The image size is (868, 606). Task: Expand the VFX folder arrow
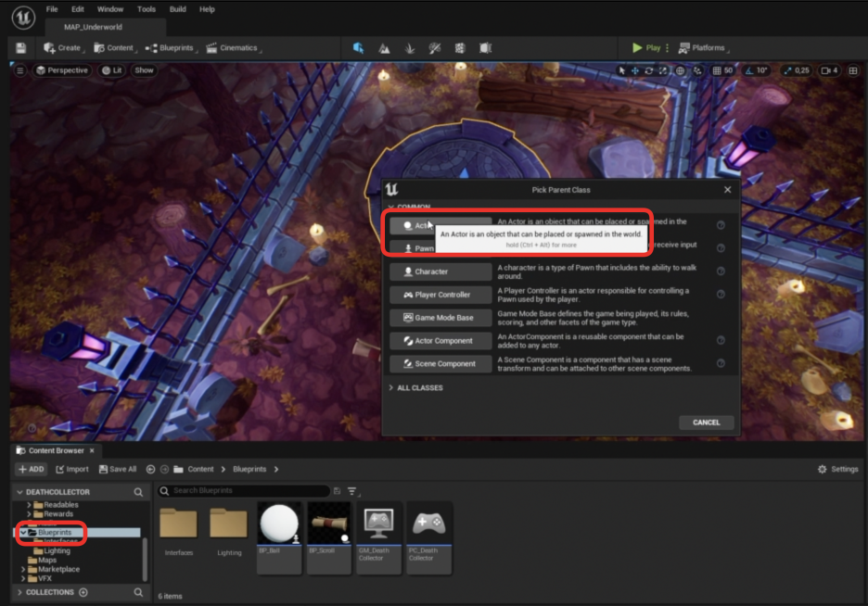(x=23, y=578)
